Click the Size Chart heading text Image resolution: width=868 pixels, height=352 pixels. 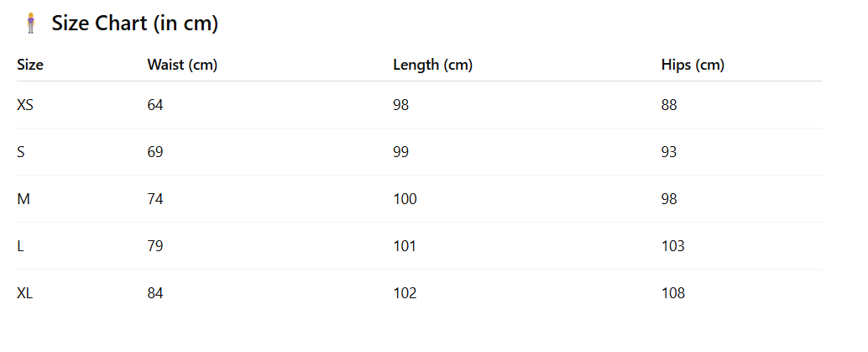point(135,24)
